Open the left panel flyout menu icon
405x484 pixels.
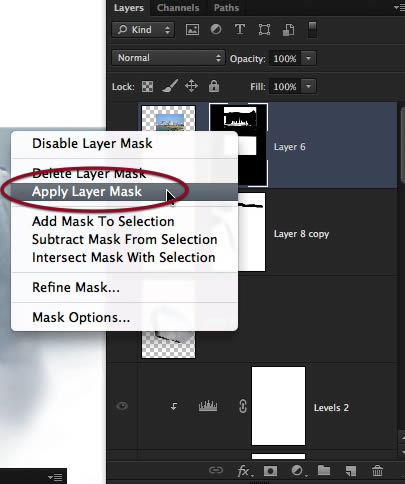55,477
